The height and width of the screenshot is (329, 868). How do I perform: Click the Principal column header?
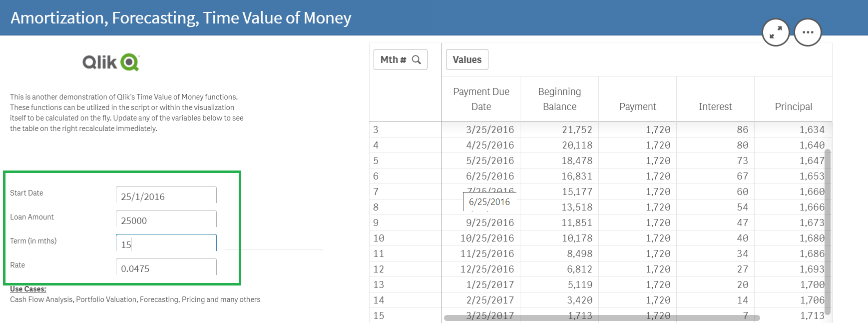793,106
